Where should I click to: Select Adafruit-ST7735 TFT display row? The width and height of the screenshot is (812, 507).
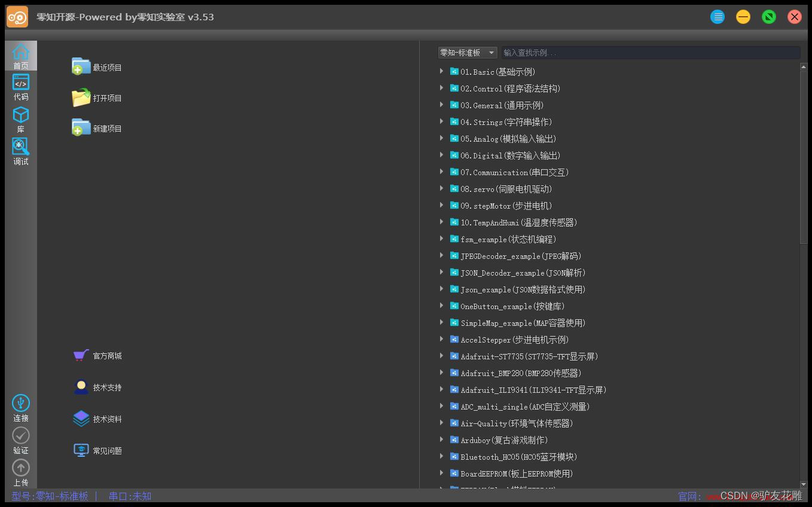[529, 356]
